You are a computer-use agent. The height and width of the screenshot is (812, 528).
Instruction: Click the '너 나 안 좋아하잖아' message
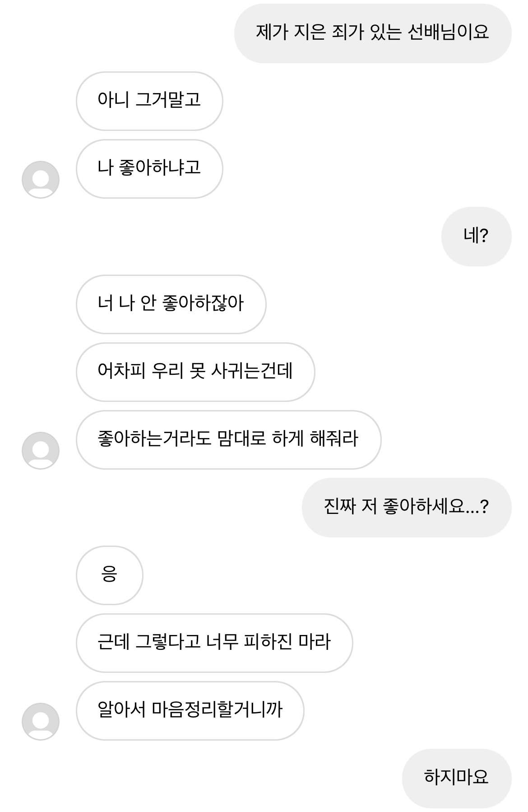pyautogui.click(x=171, y=304)
